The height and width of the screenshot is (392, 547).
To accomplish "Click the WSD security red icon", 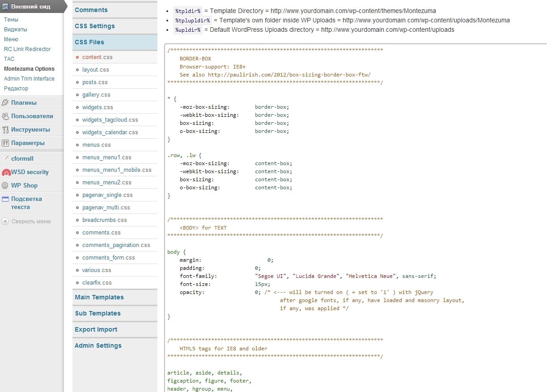I will click(6, 172).
